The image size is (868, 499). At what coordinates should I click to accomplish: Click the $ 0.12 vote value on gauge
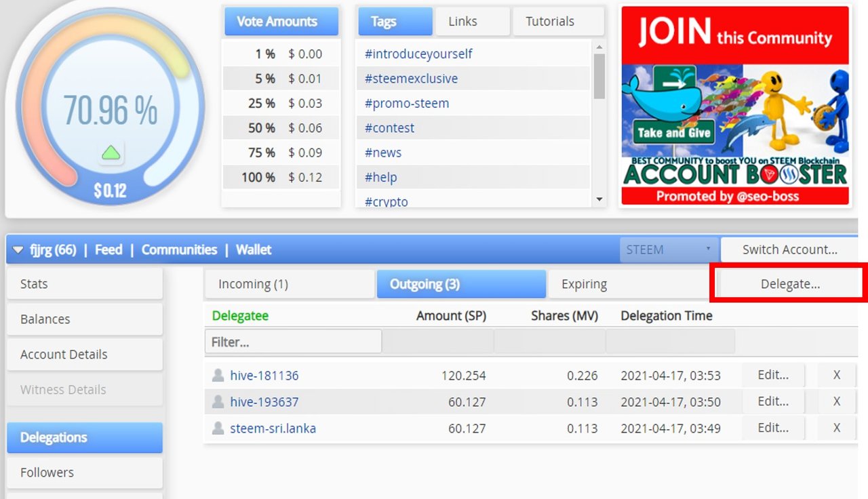[111, 191]
